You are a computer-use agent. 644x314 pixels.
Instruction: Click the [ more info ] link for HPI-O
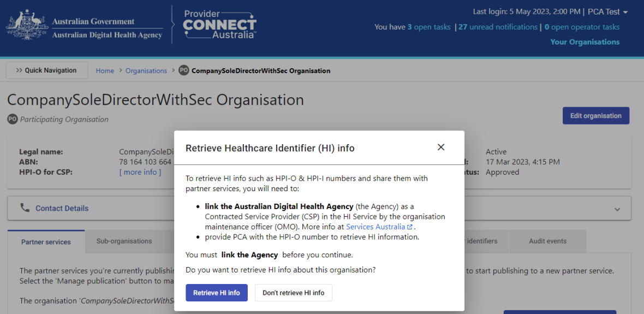click(140, 172)
